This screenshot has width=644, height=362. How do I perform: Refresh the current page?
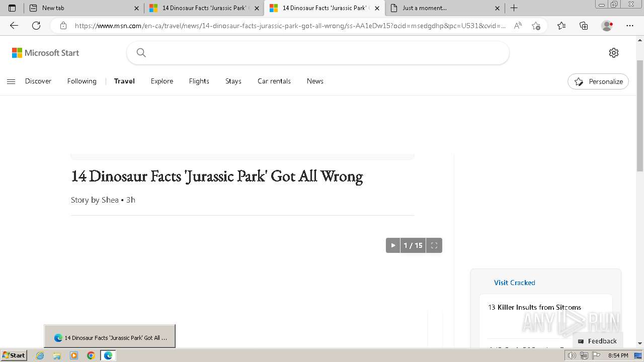[x=36, y=26]
